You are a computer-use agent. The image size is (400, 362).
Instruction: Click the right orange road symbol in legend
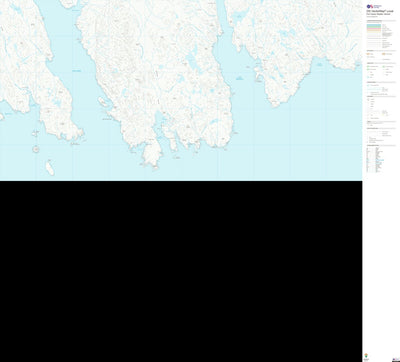click(x=384, y=54)
